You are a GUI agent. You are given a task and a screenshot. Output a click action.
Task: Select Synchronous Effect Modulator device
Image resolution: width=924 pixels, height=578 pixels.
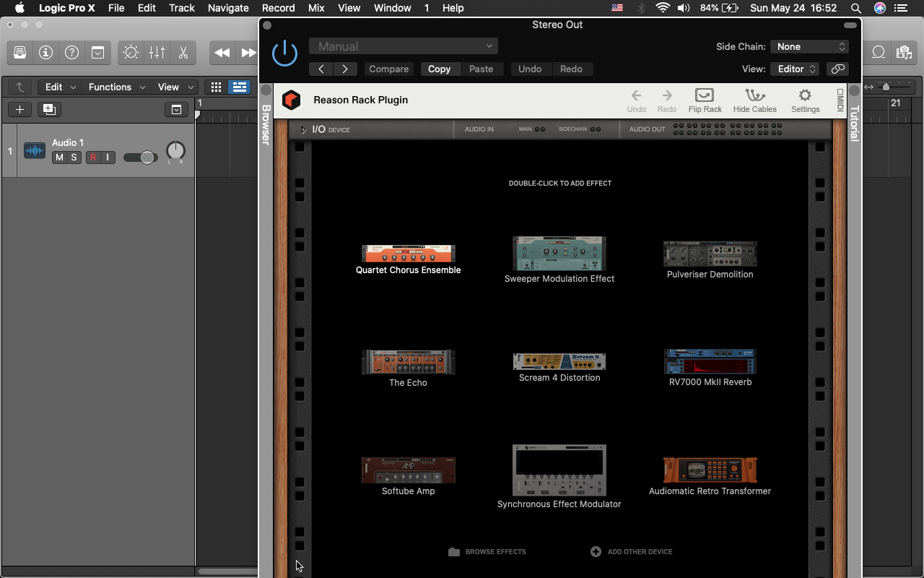point(559,477)
